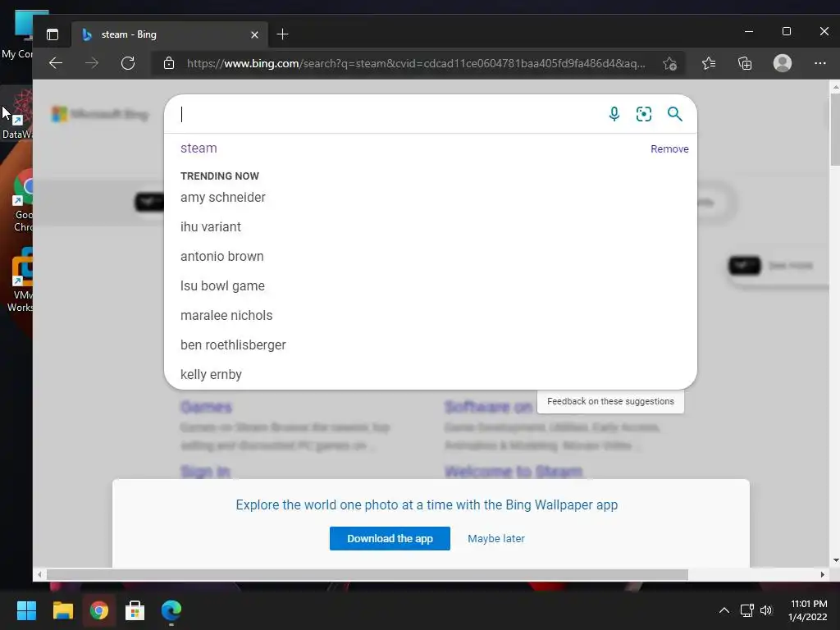Click the horizontal scrollbar right arrow
The width and height of the screenshot is (840, 630).
(822, 575)
